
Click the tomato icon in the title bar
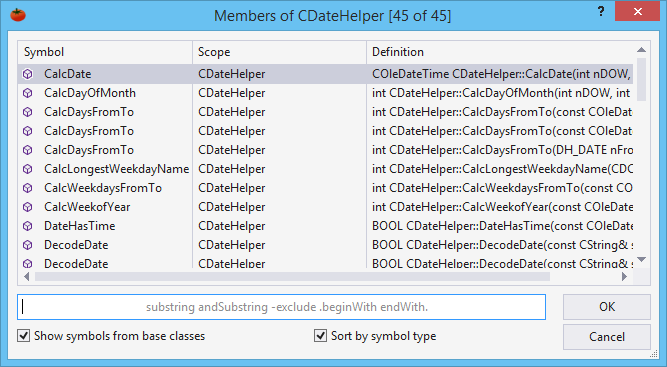pyautogui.click(x=18, y=15)
